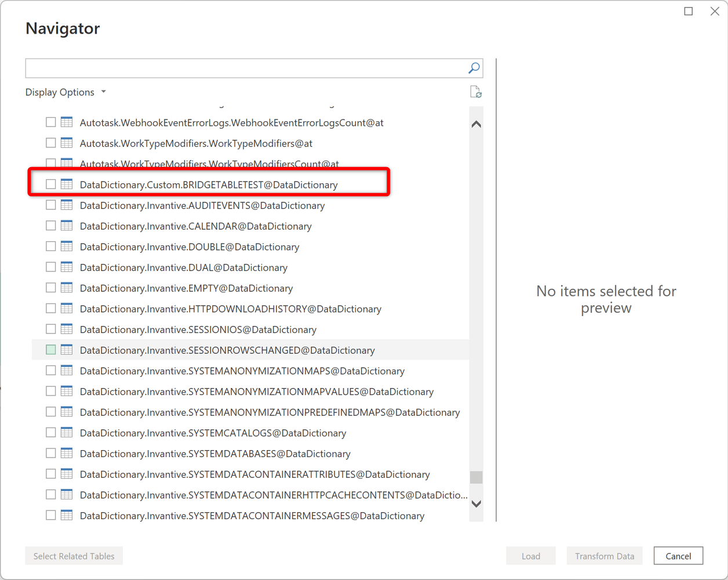
Task: Open the Display Options dropdown
Action: tap(65, 92)
